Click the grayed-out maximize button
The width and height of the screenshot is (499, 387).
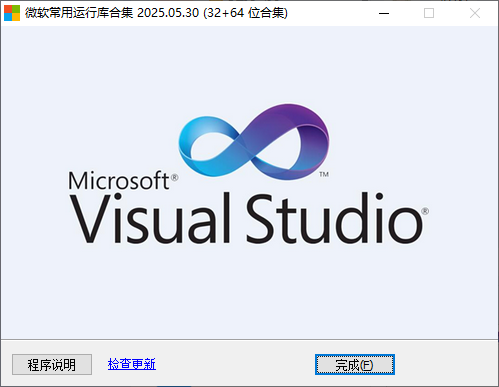point(429,13)
